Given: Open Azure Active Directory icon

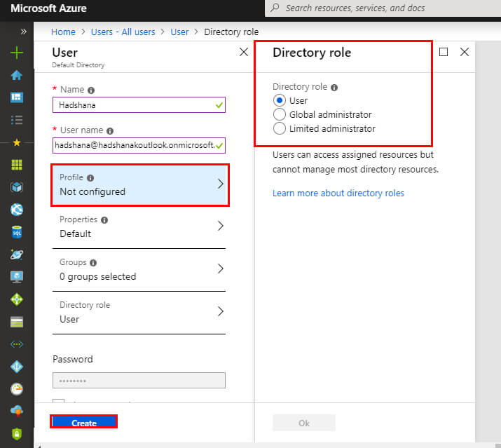Looking at the screenshot, I should click(17, 367).
